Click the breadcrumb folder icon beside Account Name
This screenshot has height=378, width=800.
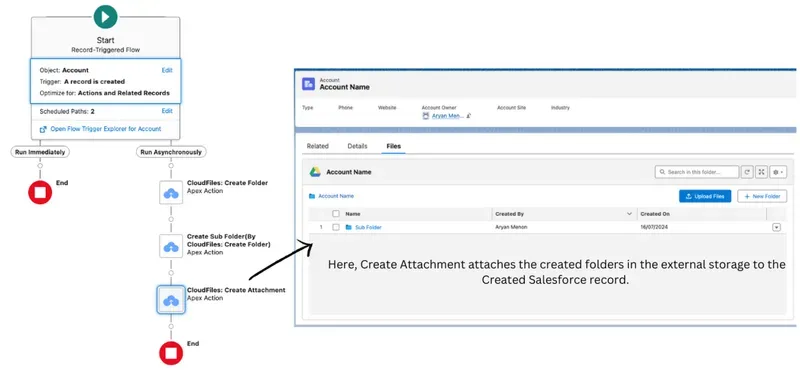tap(312, 196)
